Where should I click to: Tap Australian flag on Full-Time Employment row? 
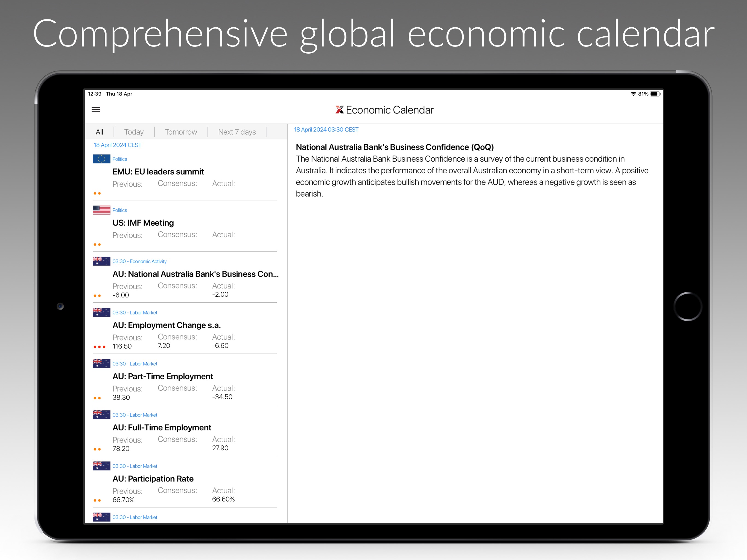(x=101, y=415)
